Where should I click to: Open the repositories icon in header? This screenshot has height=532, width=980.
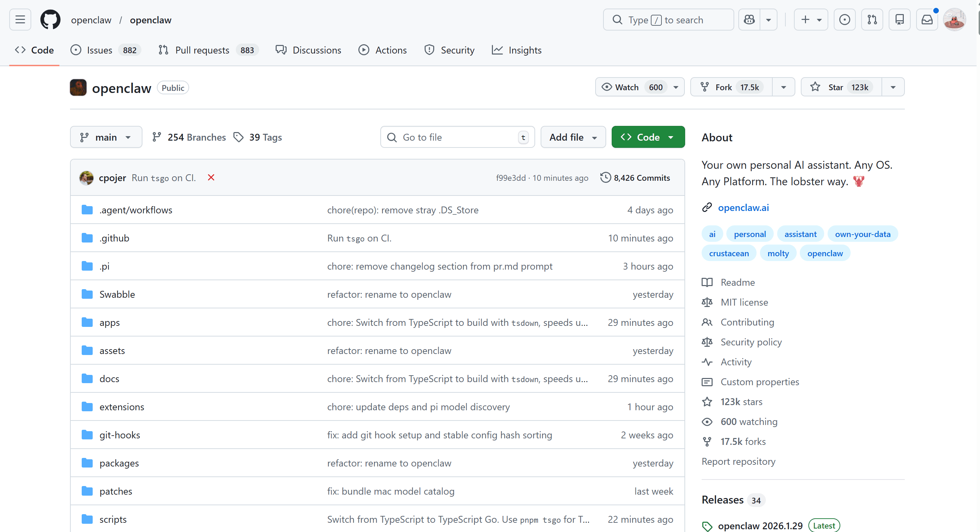[899, 20]
